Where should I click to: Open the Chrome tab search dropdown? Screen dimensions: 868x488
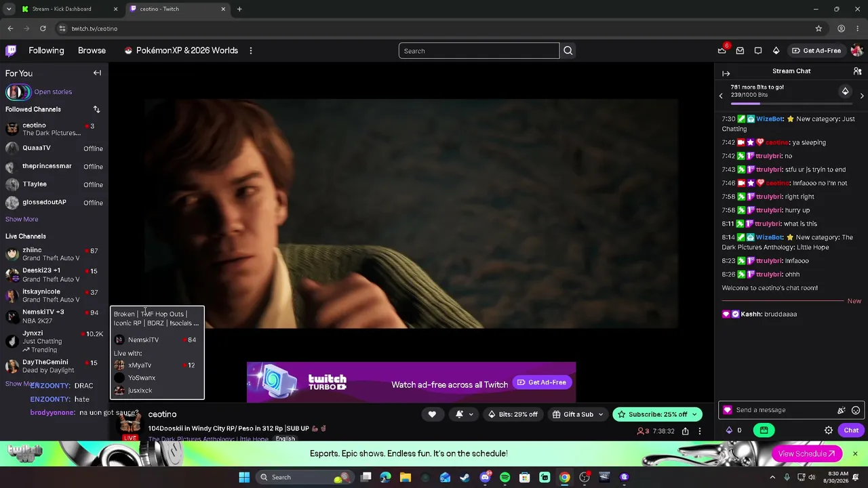coord(9,9)
